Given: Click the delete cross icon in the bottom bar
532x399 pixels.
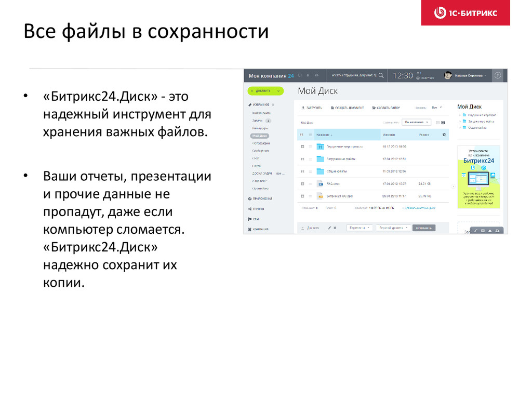Looking at the screenshot, I should 335,228.
